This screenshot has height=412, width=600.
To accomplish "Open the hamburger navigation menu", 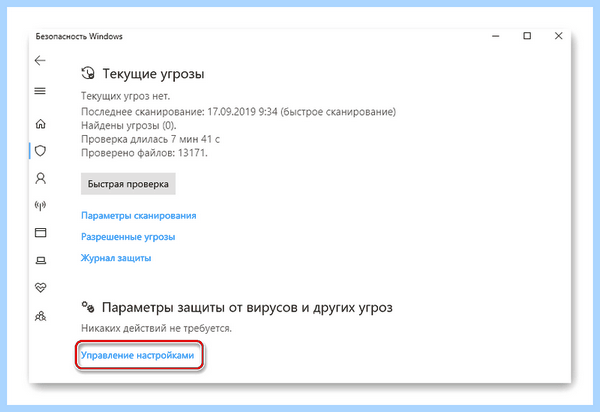I will 40,91.
